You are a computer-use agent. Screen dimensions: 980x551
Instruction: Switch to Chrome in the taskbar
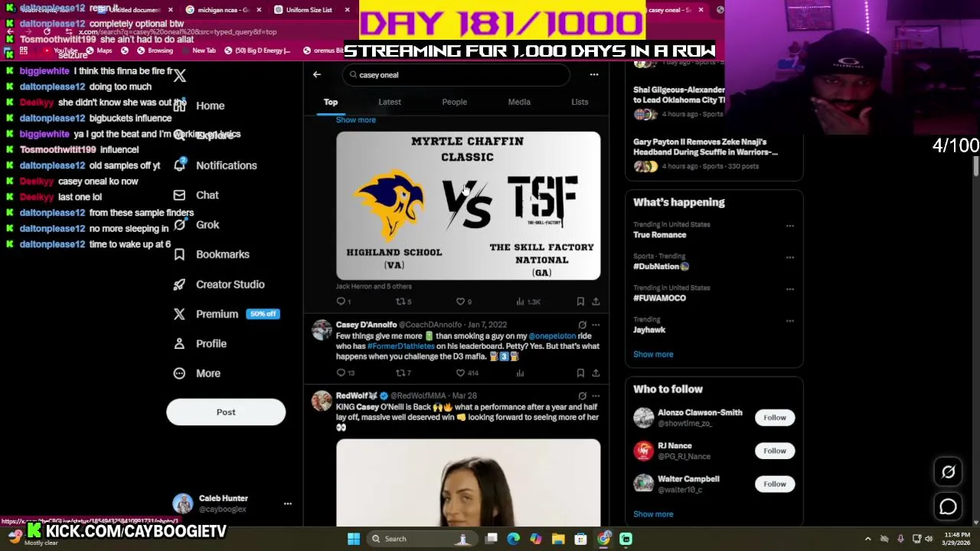(x=603, y=539)
